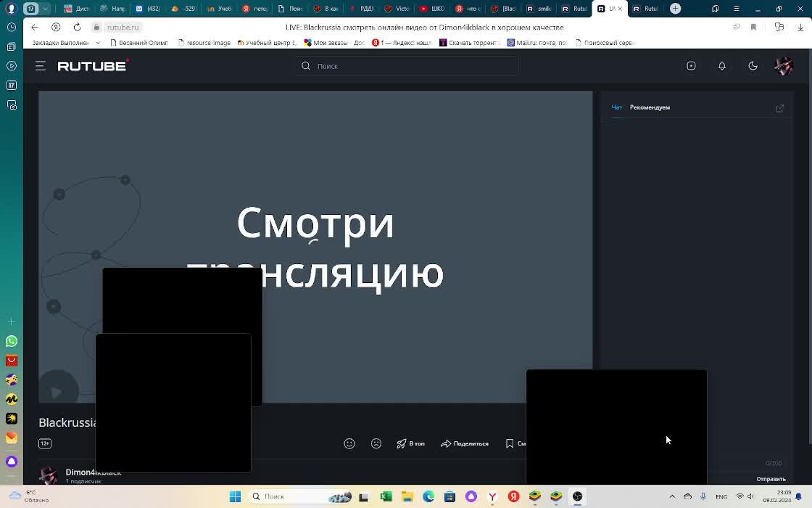The height and width of the screenshot is (508, 812).
Task: Open OBS Studio from the taskbar
Action: (577, 496)
